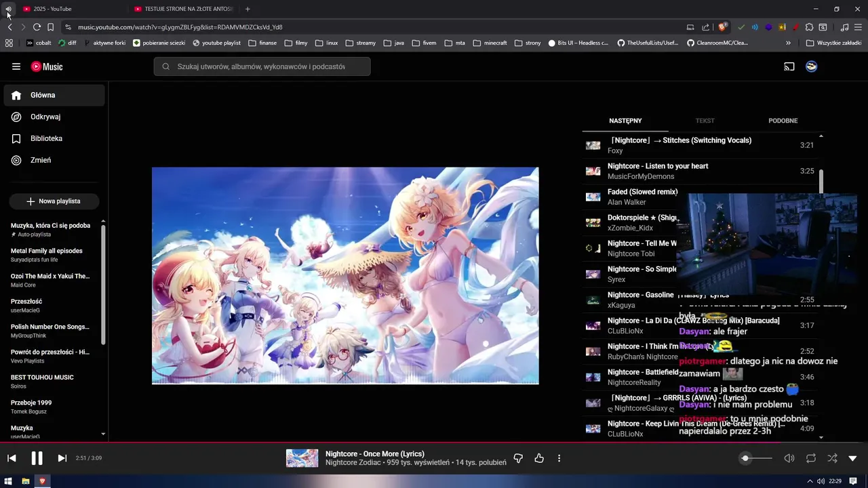This screenshot has width=868, height=488.
Task: Open the three-dot song options menu
Action: coord(559,458)
